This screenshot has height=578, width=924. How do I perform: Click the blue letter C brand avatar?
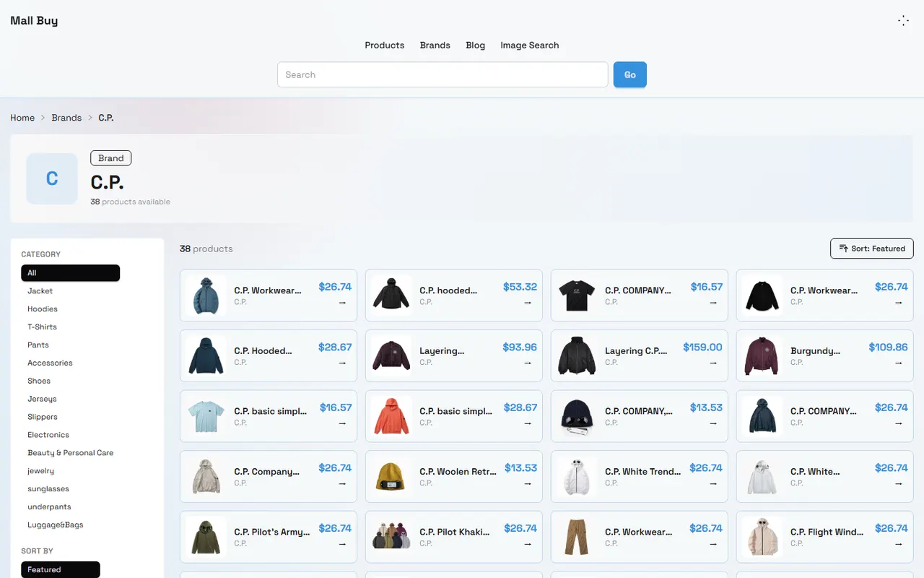coord(52,178)
